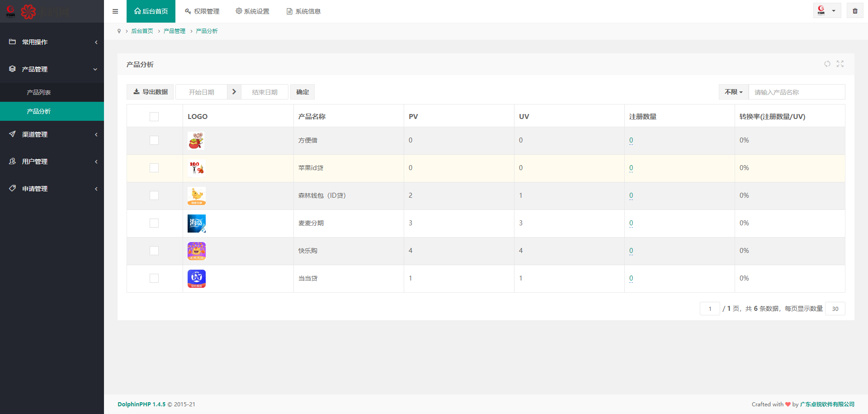868x414 pixels.
Task: Click the 当当贷 product logo
Action: [196, 279]
